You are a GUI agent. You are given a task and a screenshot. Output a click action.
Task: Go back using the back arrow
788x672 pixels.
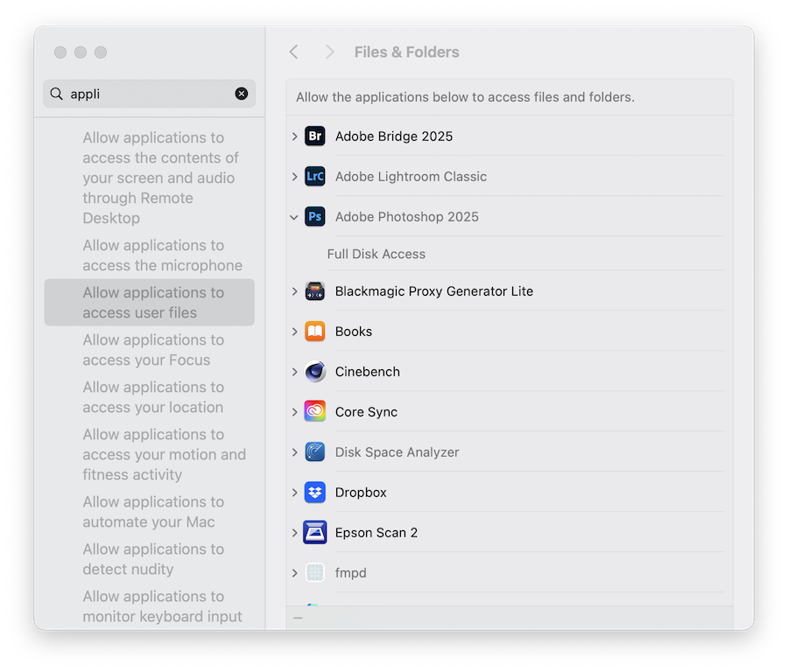coord(294,52)
